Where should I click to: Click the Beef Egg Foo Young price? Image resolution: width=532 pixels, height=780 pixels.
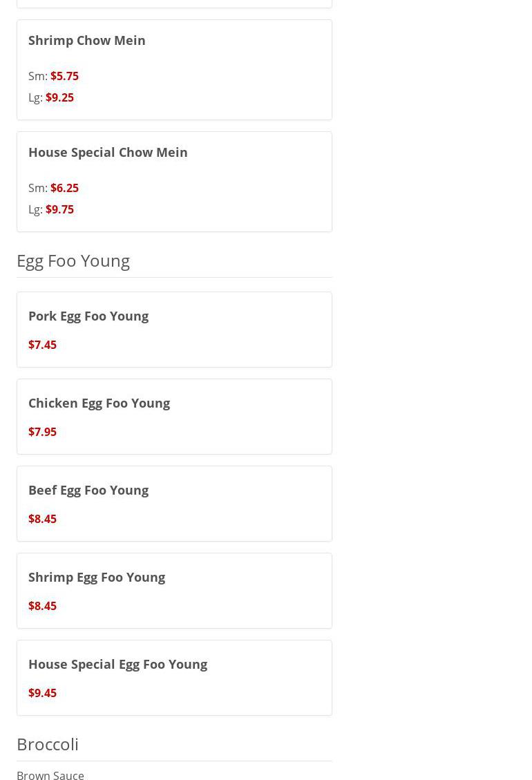click(x=42, y=519)
